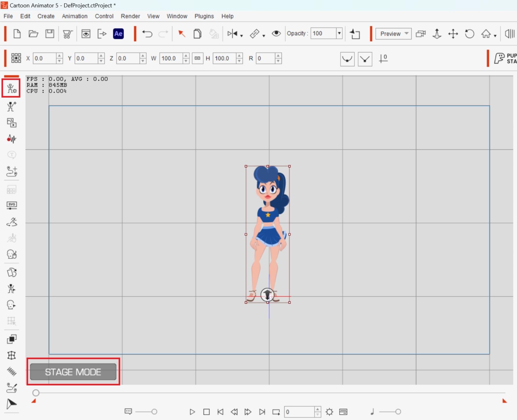This screenshot has height=420, width=517.
Task: Increase the Y value with up stepper
Action: [x=101, y=56]
